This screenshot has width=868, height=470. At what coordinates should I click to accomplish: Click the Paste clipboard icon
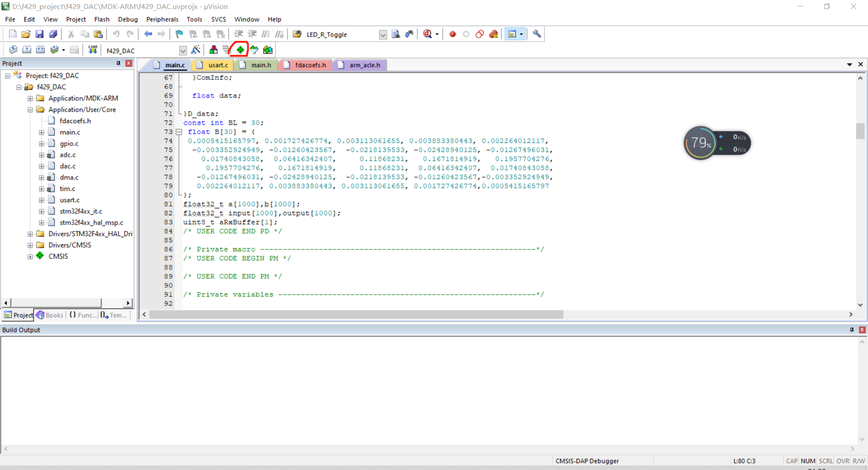pos(98,34)
